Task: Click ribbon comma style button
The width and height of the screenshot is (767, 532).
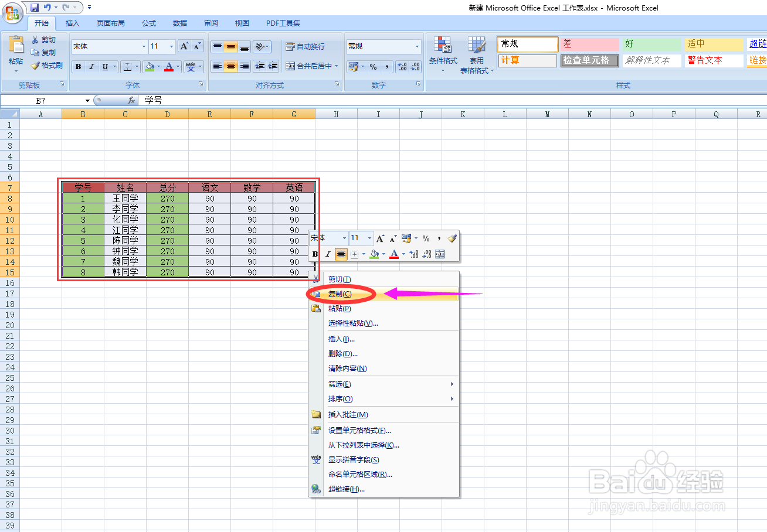Action: pos(386,67)
